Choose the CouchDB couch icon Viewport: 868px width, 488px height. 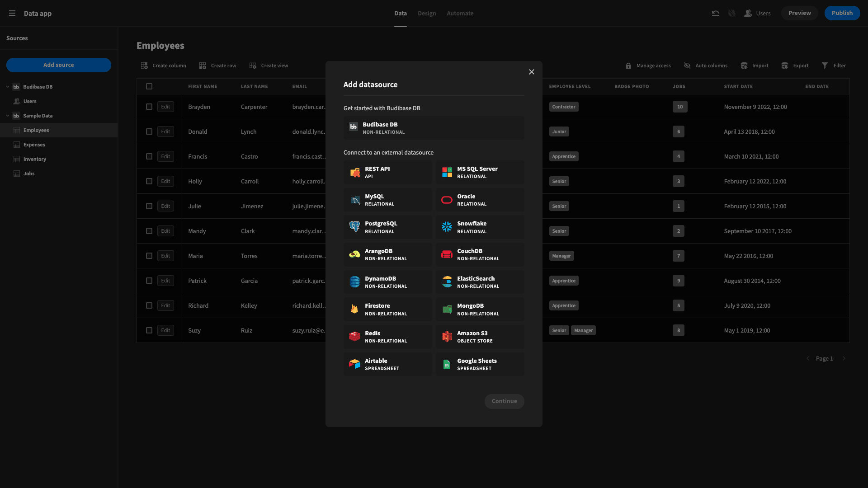[x=447, y=254]
